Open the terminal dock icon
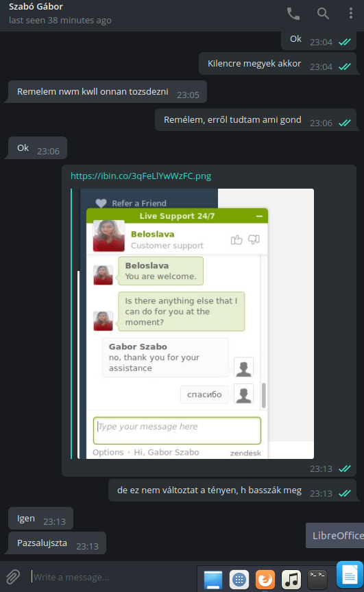The width and height of the screenshot is (364, 592). click(317, 580)
